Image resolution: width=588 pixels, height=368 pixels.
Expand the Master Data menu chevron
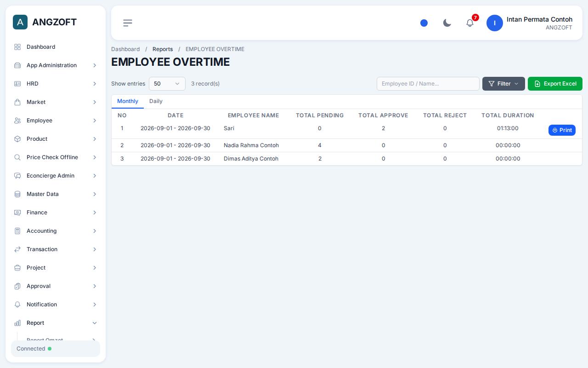(x=95, y=194)
